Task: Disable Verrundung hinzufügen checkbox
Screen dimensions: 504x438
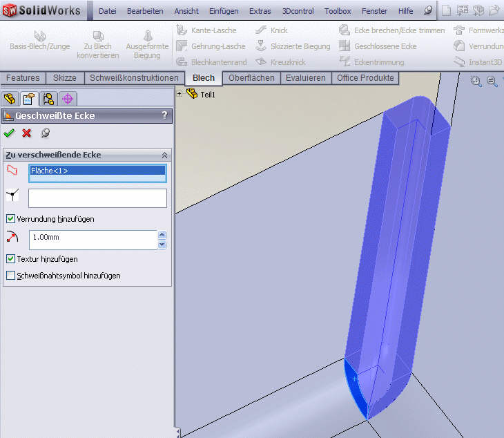Action: [x=10, y=219]
